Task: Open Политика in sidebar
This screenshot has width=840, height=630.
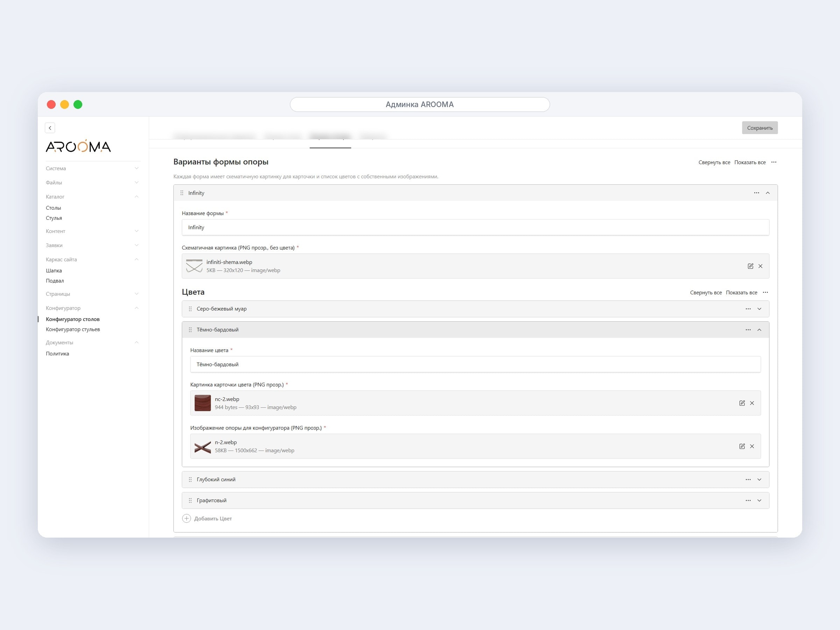Action: (x=57, y=354)
